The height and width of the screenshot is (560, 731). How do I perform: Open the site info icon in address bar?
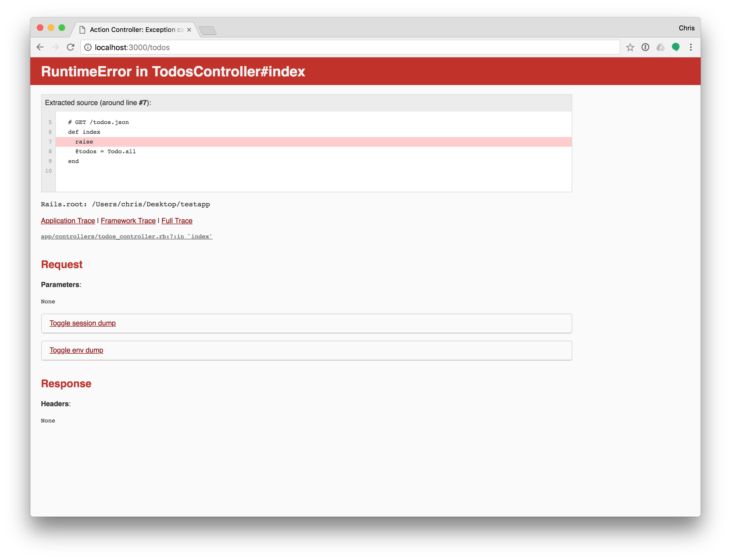(88, 47)
